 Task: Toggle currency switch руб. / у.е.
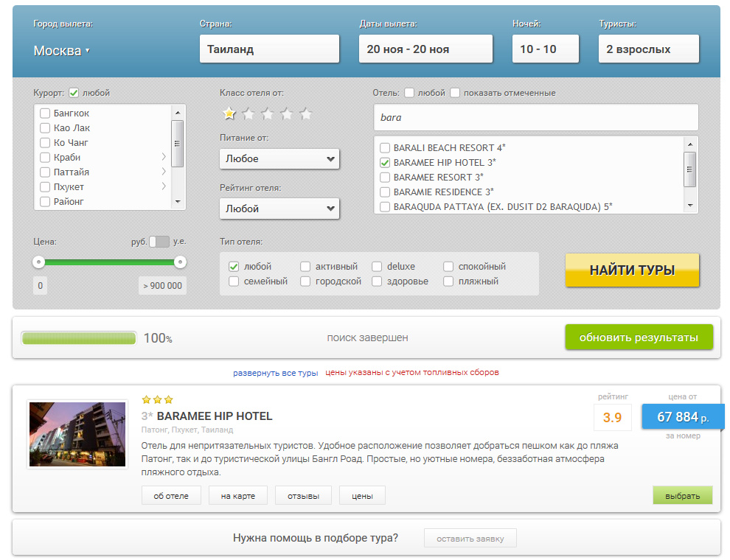pos(159,242)
